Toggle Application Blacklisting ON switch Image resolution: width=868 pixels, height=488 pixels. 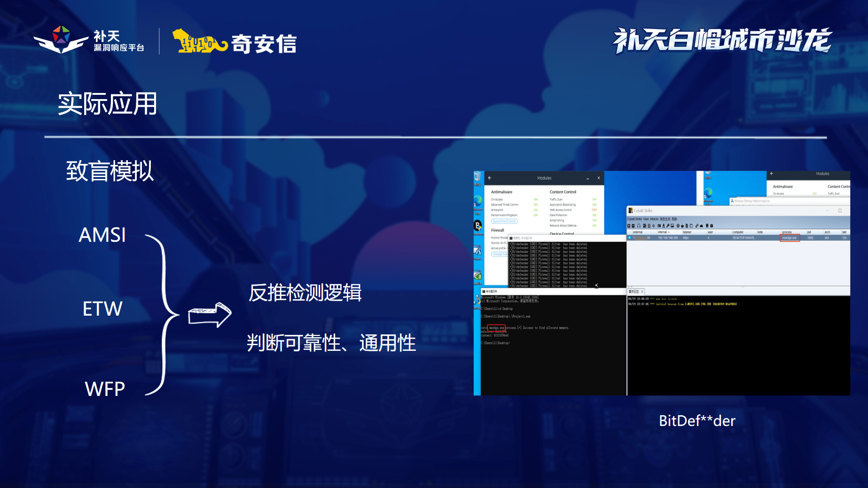[x=594, y=205]
